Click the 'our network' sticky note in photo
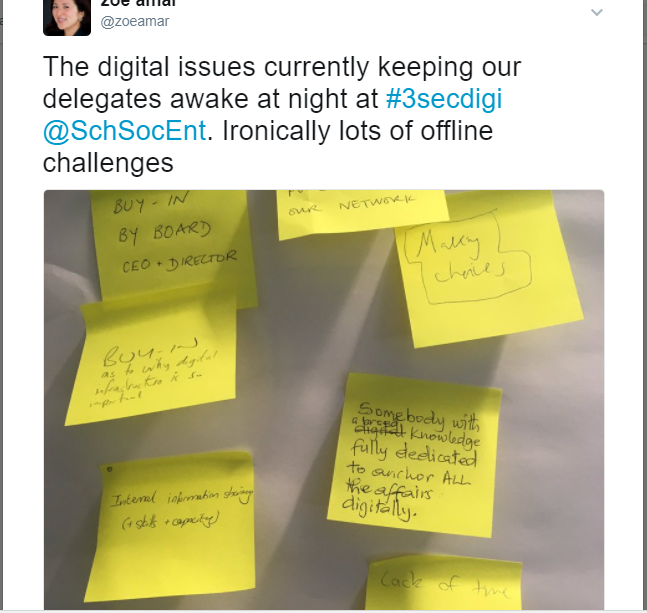The height and width of the screenshot is (613, 647). [361, 212]
